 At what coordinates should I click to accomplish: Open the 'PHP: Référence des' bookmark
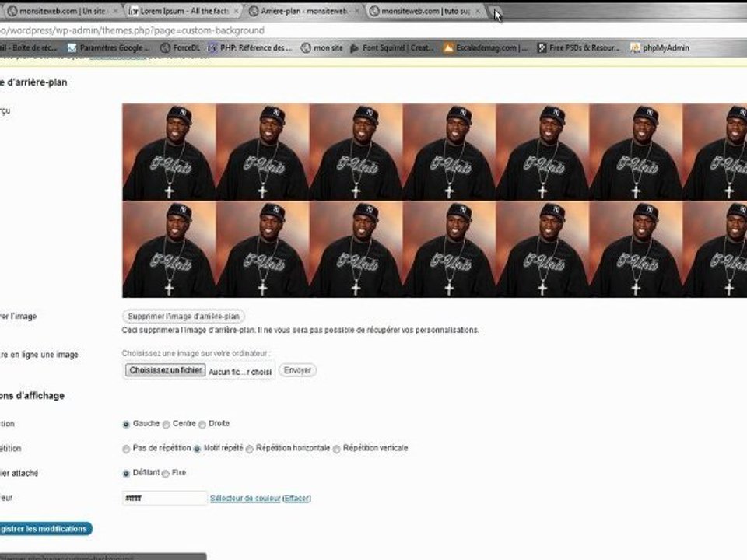[250, 47]
